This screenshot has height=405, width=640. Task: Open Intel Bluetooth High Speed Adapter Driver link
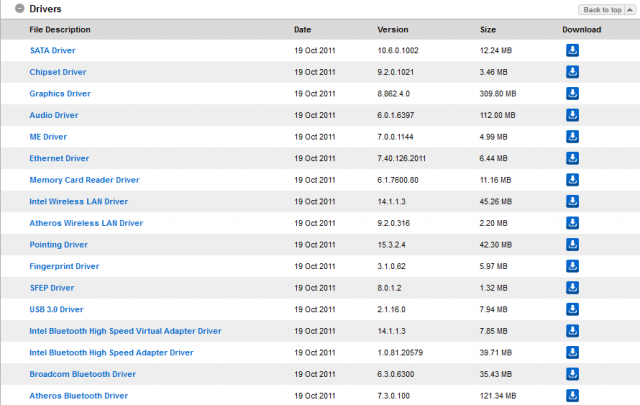(x=111, y=352)
